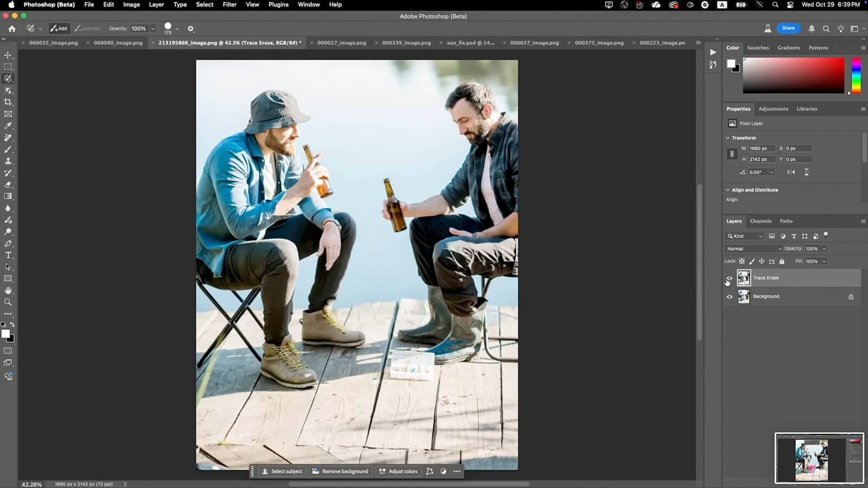Toggle the lock all layer button
The width and height of the screenshot is (868, 488).
[x=782, y=261]
